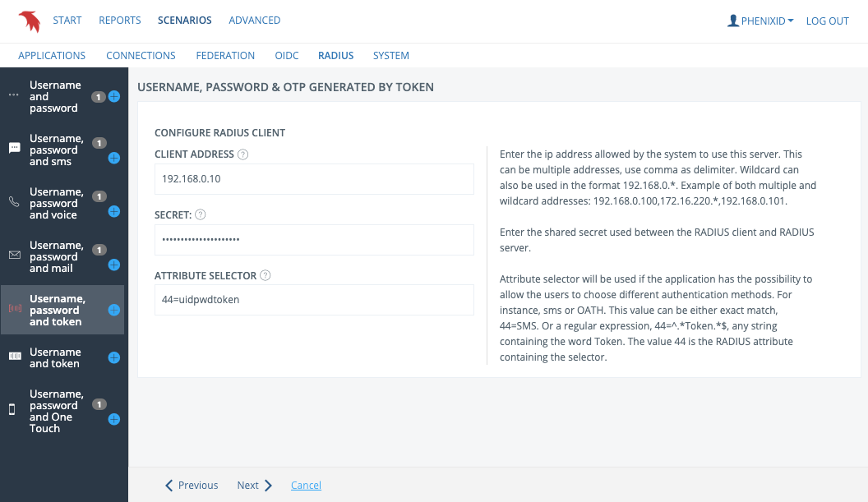
Task: Click the white barcode icon beside Username and token
Action: pos(15,356)
